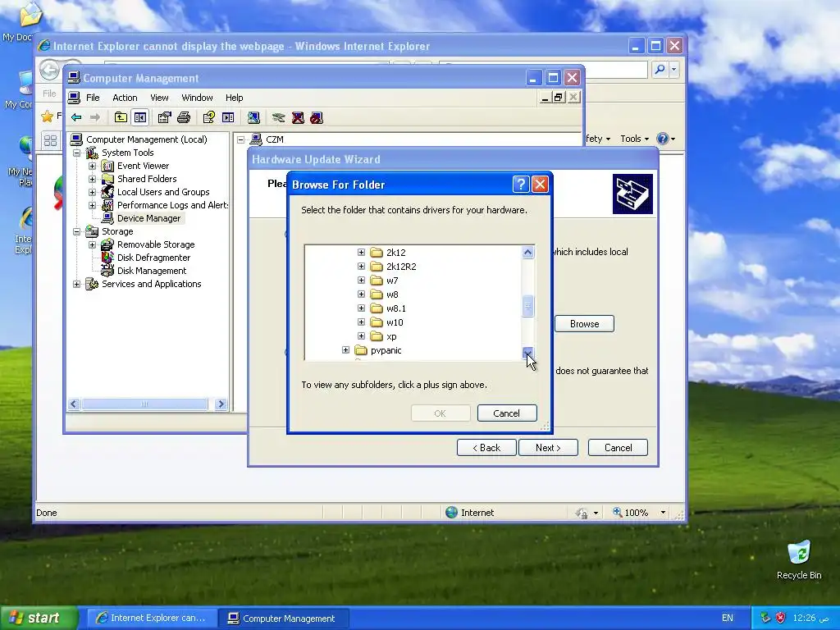Open Internet Explorer Tools menu
Screen dimensions: 840x630
(x=634, y=139)
